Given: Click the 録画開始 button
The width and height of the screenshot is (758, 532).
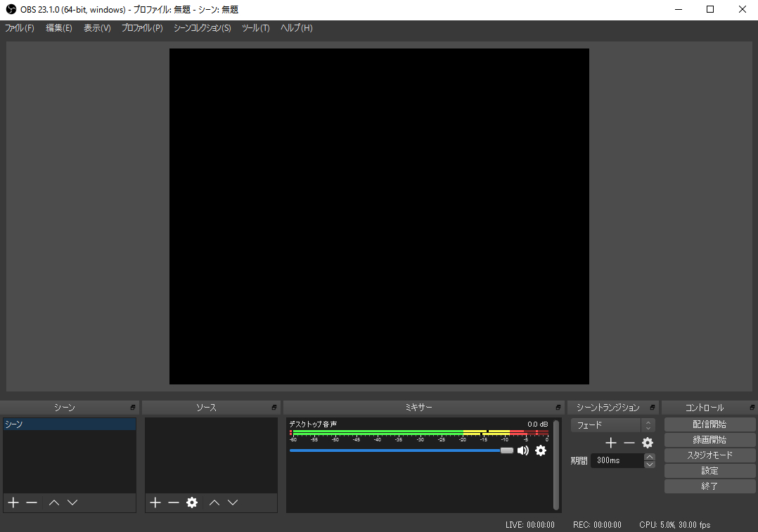Looking at the screenshot, I should point(709,440).
